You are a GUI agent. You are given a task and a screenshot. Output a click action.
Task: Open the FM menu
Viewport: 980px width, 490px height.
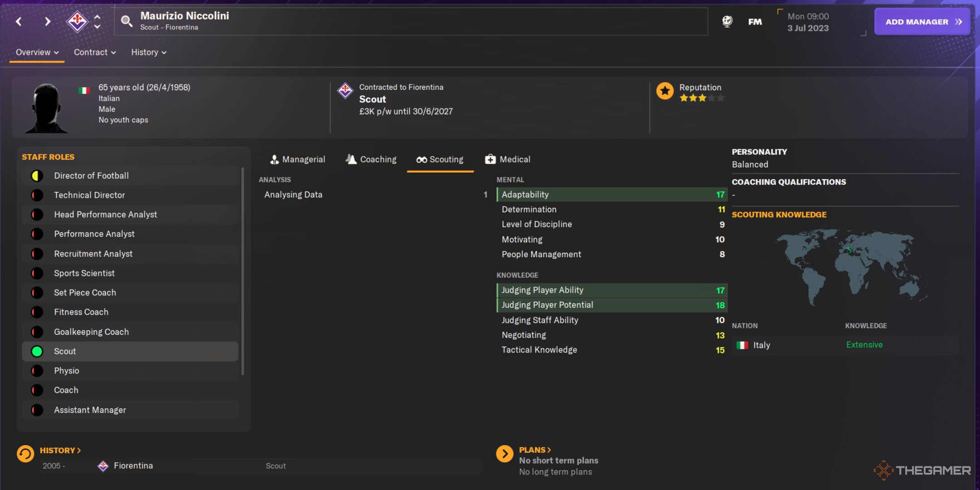pyautogui.click(x=755, y=21)
